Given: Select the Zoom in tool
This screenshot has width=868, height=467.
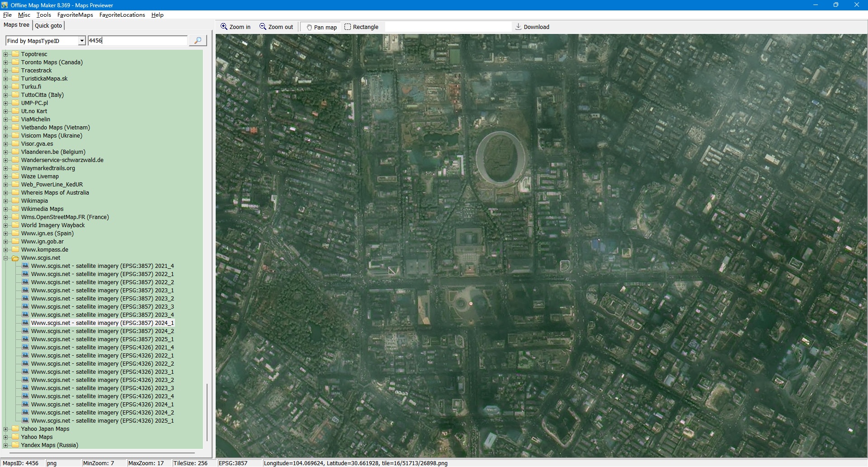Looking at the screenshot, I should coord(235,27).
